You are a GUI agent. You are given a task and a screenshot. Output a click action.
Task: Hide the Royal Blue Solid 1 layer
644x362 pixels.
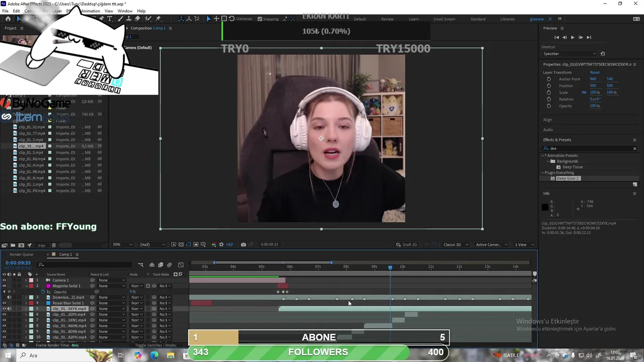coord(4,303)
